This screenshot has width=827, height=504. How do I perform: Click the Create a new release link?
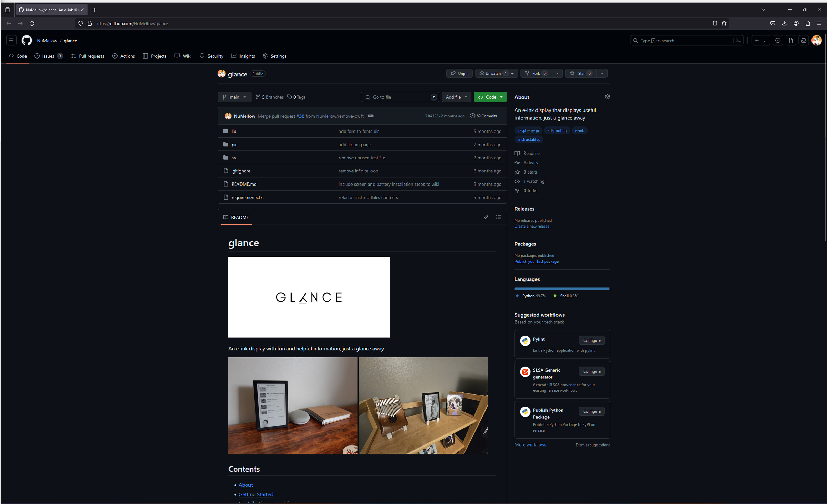(x=532, y=227)
